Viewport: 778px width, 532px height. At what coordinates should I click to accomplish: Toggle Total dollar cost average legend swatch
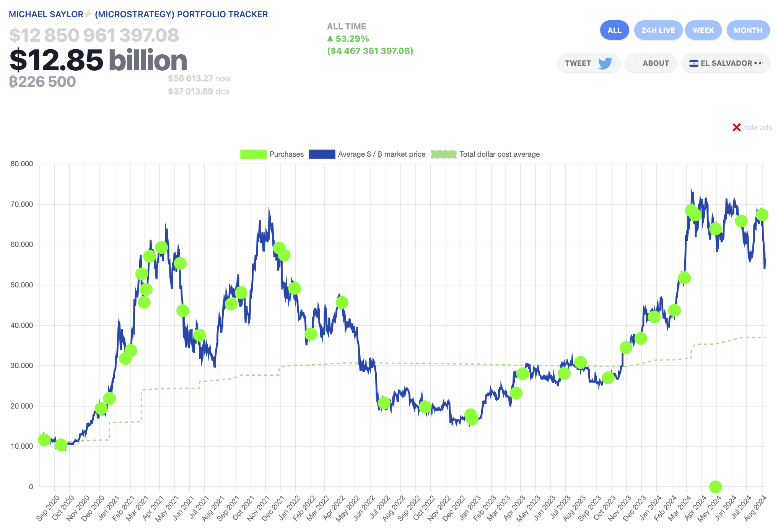click(x=444, y=154)
